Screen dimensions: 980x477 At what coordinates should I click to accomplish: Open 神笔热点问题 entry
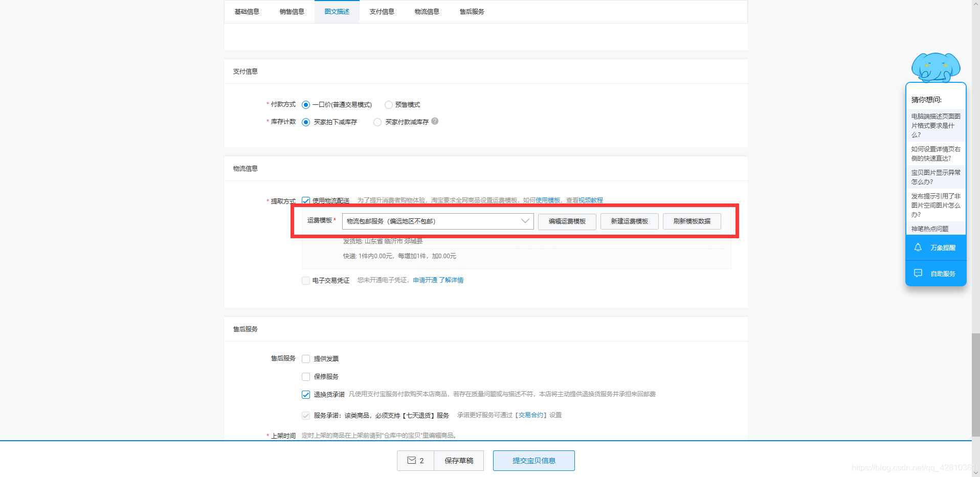point(936,229)
